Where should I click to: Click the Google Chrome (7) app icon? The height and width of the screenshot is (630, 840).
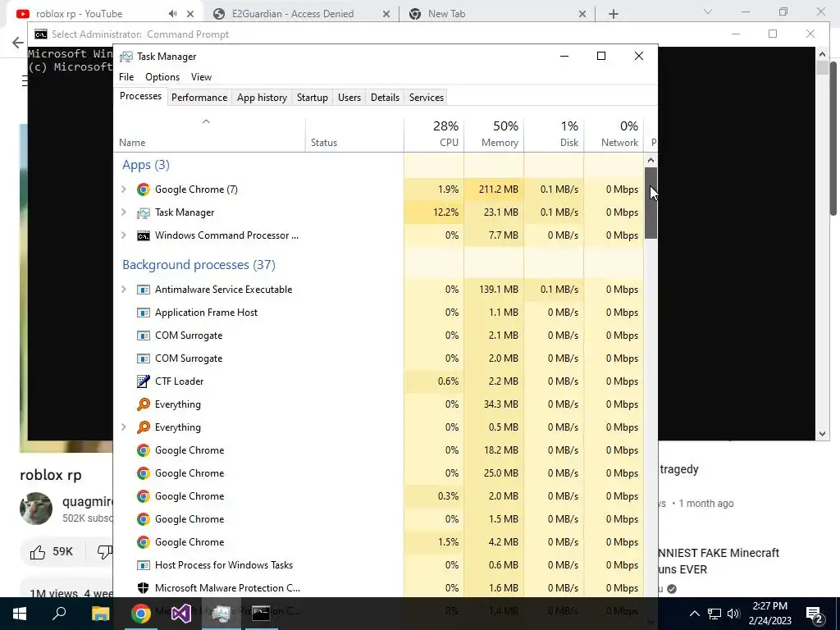coord(143,189)
